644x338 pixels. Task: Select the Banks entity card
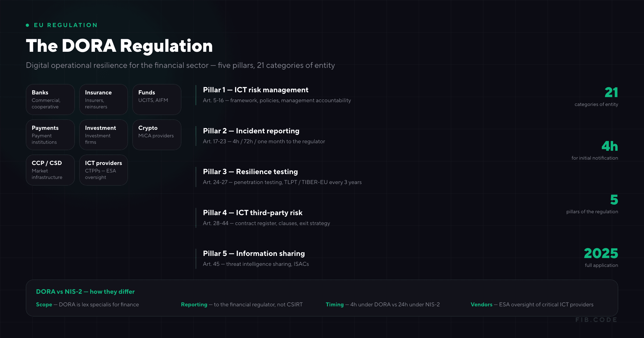(50, 100)
